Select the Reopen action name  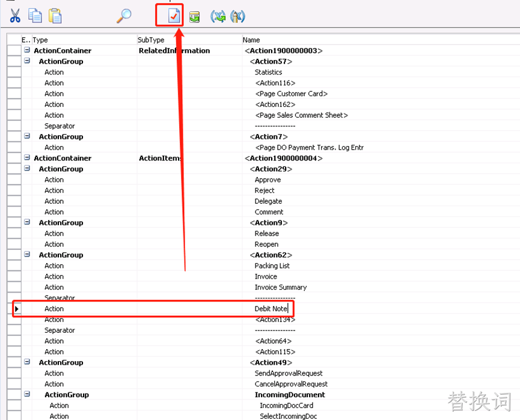(x=266, y=244)
